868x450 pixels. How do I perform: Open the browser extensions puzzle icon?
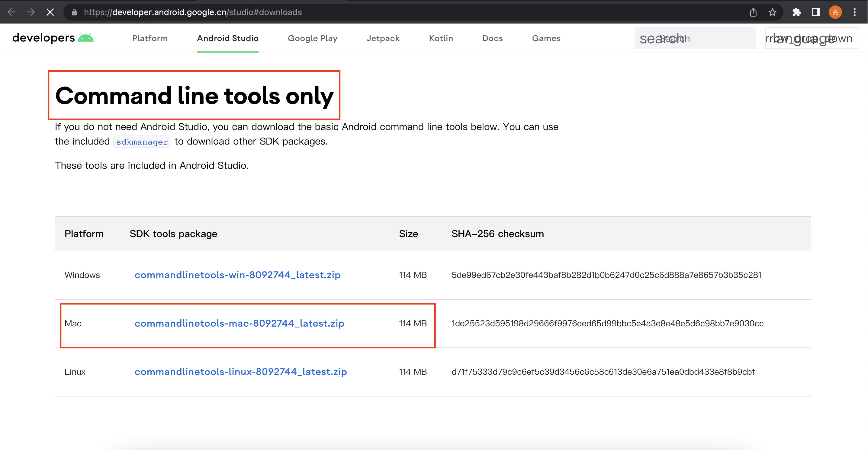(x=797, y=12)
